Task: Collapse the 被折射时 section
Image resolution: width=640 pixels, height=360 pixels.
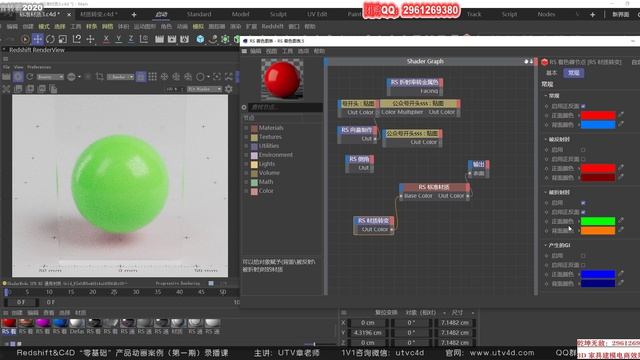Action: pos(546,192)
